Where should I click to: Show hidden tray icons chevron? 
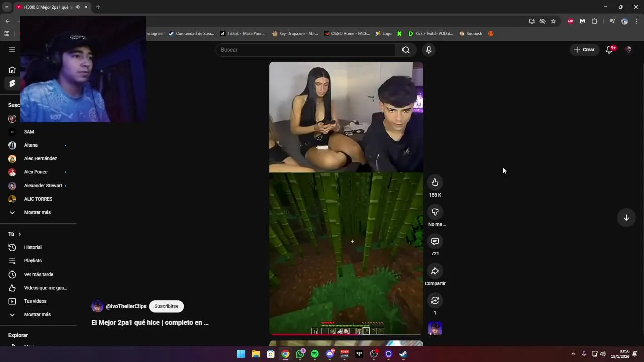573,354
